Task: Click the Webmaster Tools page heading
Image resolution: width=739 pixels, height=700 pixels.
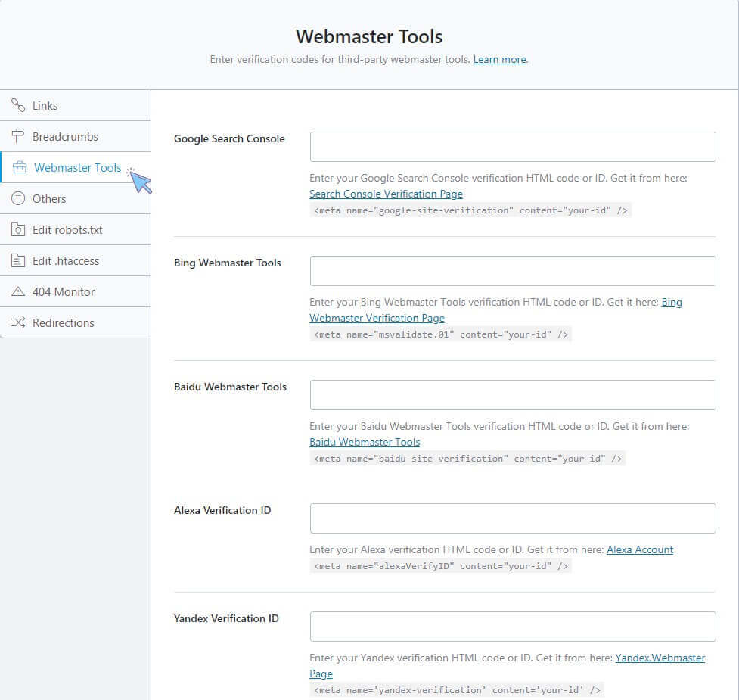Action: 369,37
